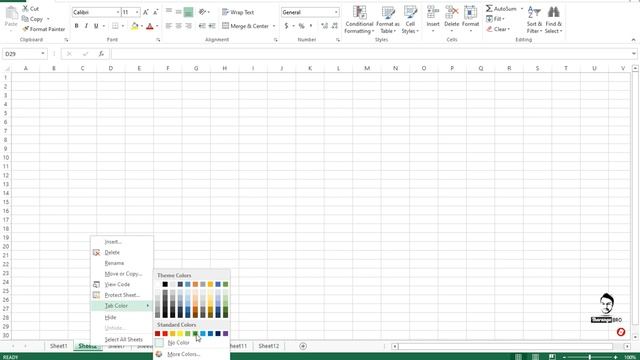This screenshot has height=360, width=640.
Task: Click the Delete cells icon
Action: (451, 13)
